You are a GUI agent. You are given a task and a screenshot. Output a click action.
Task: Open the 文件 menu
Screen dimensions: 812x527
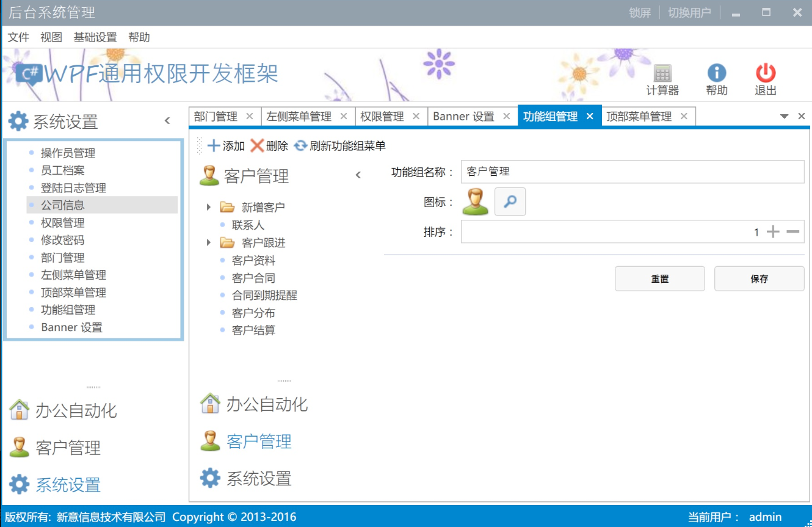point(18,37)
